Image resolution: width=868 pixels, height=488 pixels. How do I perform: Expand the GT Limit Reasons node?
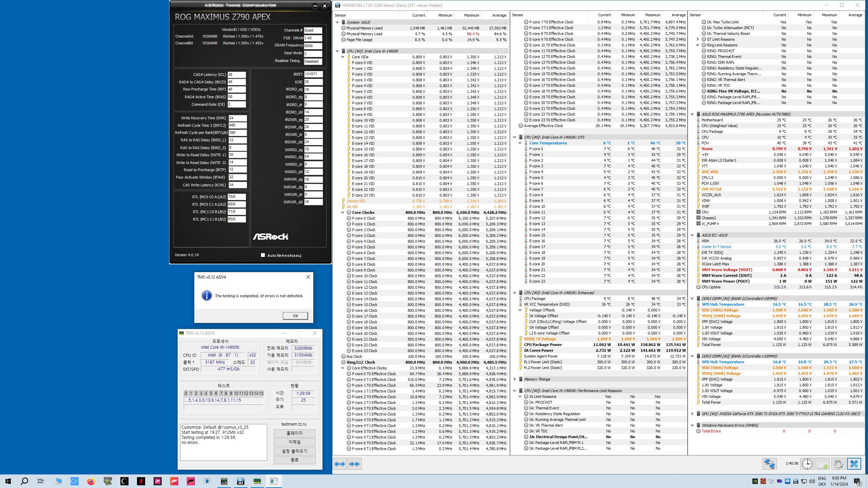click(x=698, y=39)
